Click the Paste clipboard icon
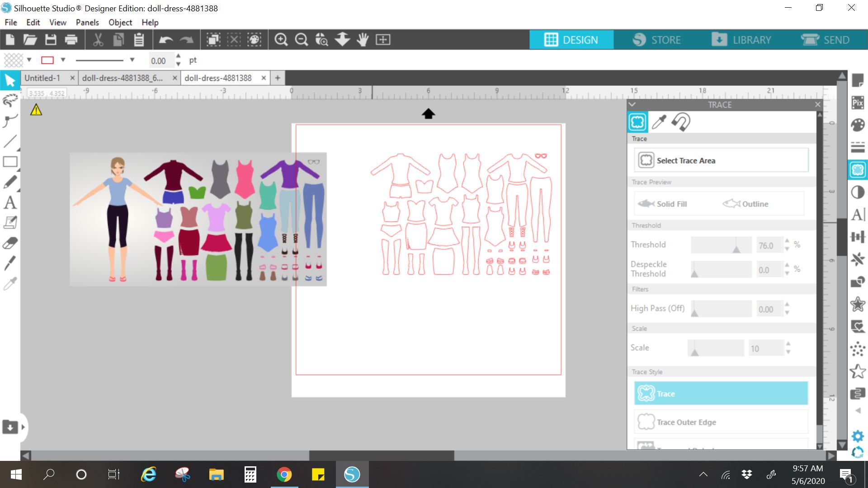 tap(139, 40)
